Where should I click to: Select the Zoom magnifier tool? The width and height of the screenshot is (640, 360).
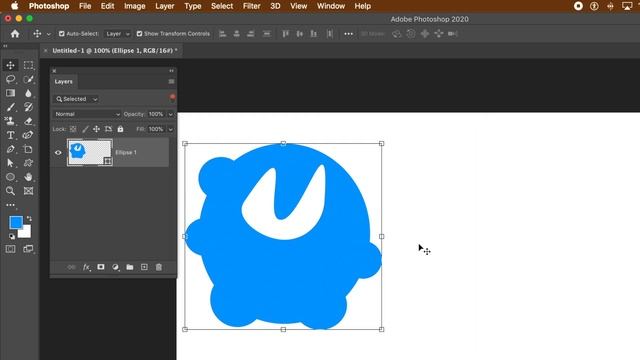tap(10, 191)
